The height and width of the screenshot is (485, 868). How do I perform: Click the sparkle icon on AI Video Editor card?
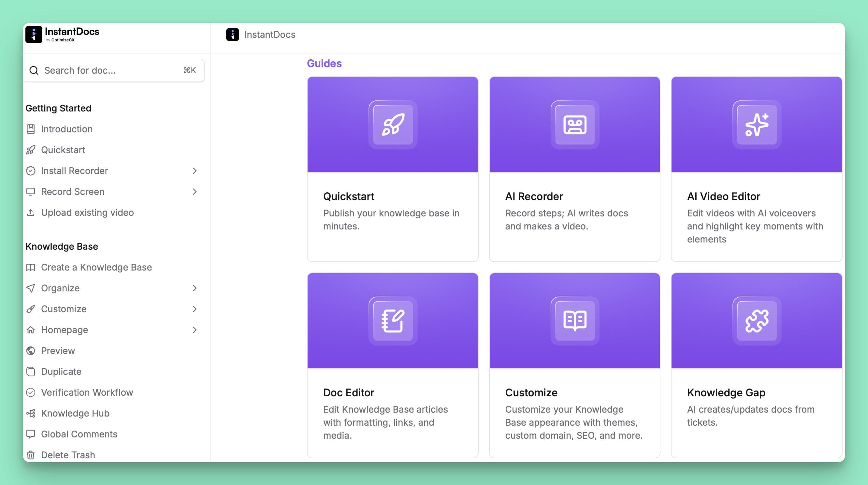click(x=757, y=125)
